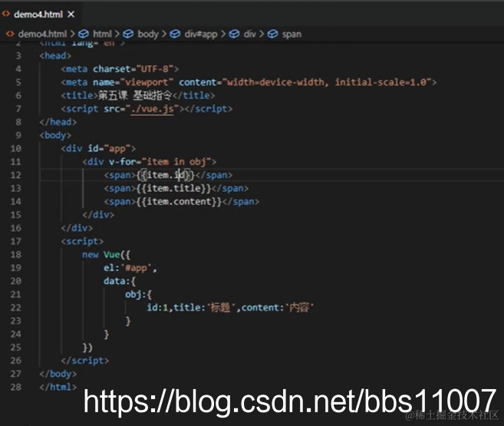The image size is (504, 426).
Task: Place cursor in {{item.id}} expression
Action: coord(166,175)
